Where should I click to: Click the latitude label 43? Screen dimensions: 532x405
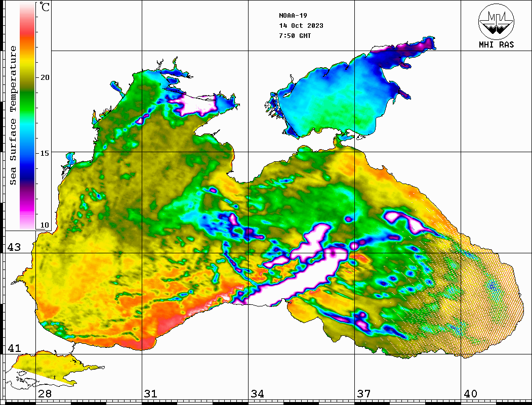click(x=13, y=247)
